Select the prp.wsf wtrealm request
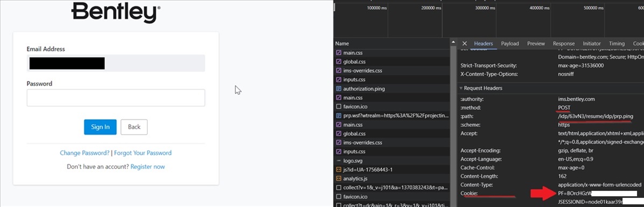644x207 pixels. (392, 116)
